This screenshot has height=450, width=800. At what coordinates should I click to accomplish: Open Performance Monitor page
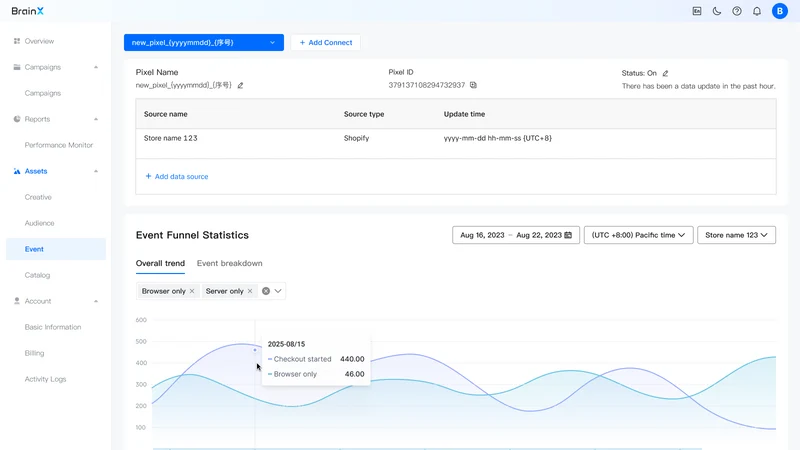[x=59, y=145]
